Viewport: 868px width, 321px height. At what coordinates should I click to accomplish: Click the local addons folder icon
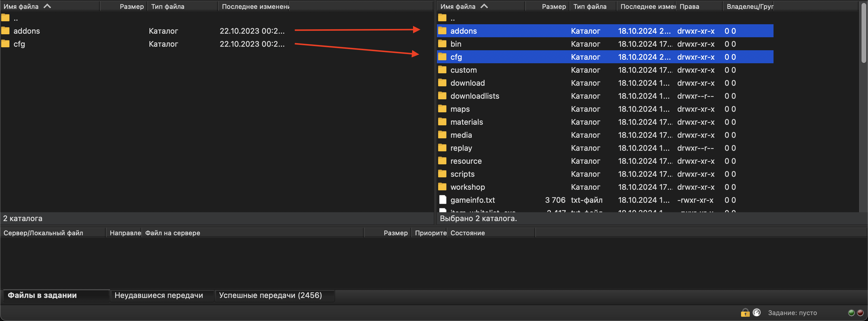5,31
